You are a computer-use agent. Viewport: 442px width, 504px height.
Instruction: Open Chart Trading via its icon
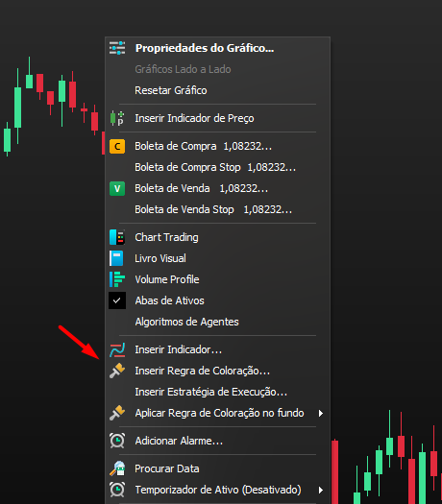coord(117,237)
